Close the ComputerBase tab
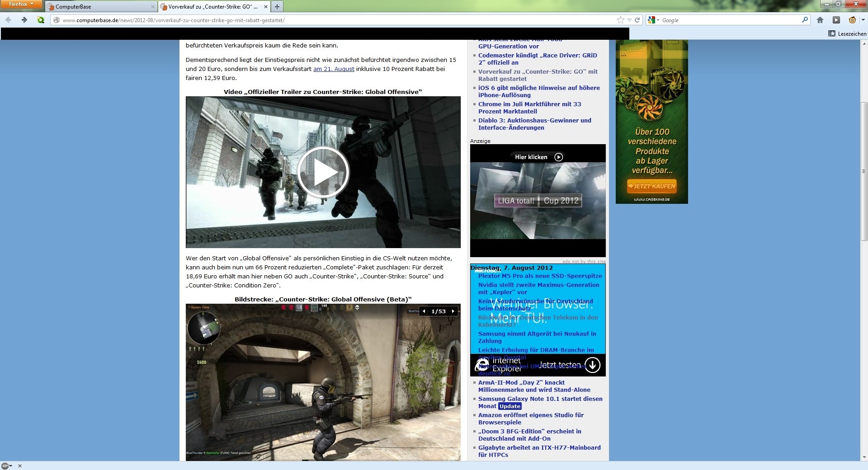This screenshot has height=470, width=868. 152,7
